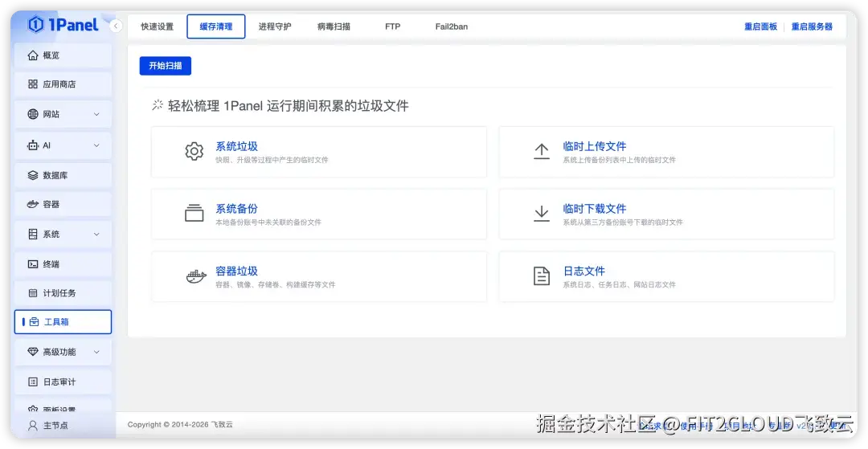
Task: Open the 系统垃圾 title link
Action: tap(237, 146)
